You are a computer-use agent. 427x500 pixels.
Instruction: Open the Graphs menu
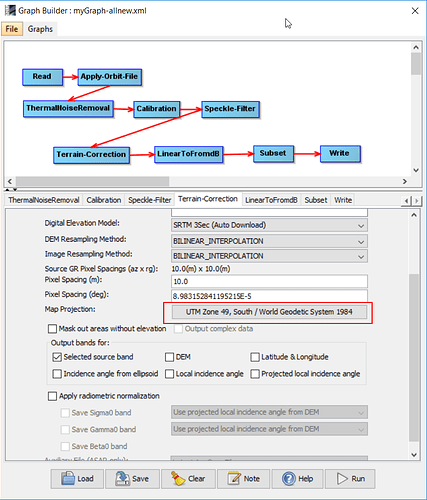[40, 29]
